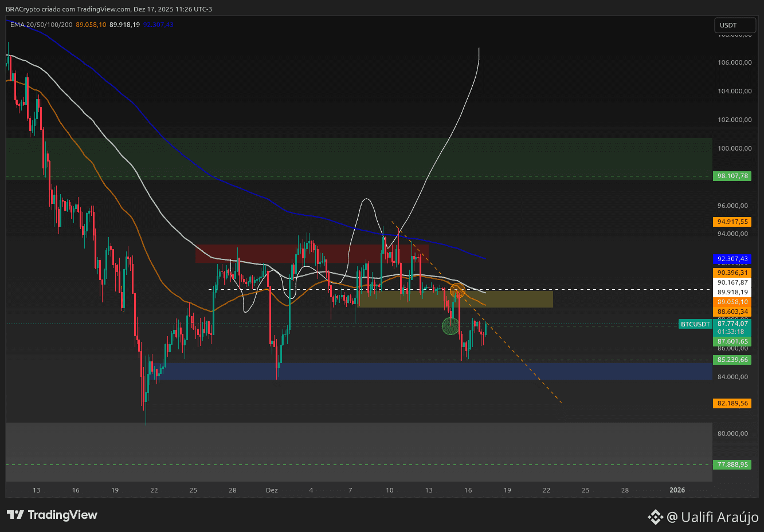
Task: Click the BRACrypto TradingView.com header caption
Action: click(109, 9)
